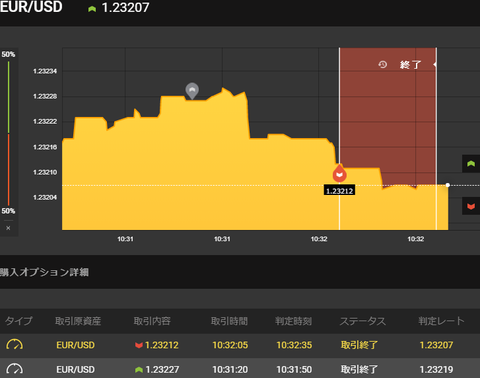Click settlement rate 1.23219 in table

(x=436, y=370)
